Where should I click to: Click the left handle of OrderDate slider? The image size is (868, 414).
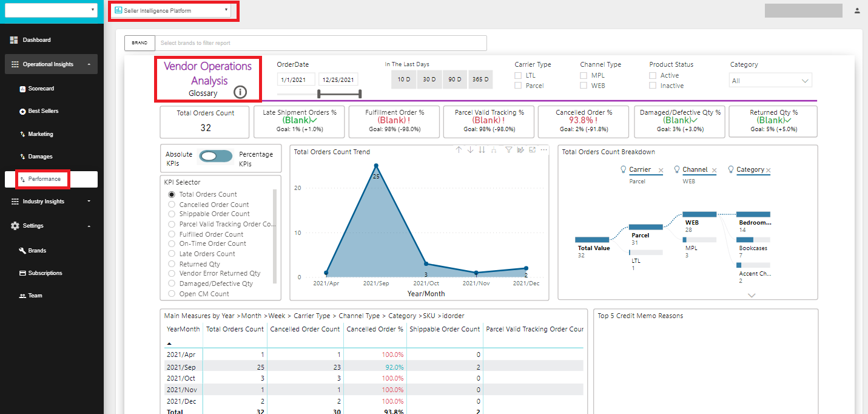click(319, 93)
